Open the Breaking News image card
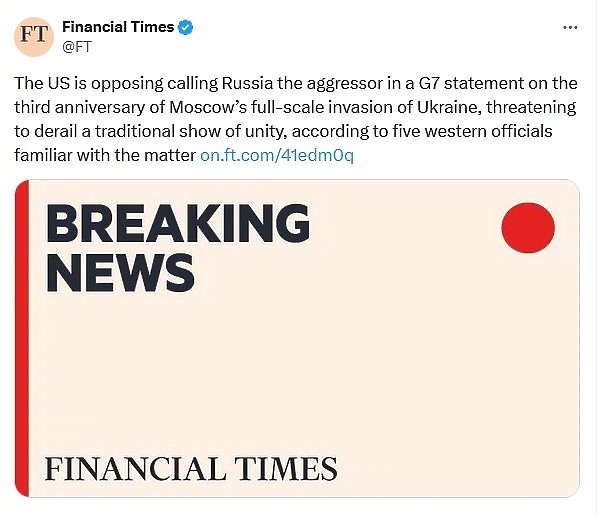This screenshot has width=599, height=515. click(x=297, y=338)
